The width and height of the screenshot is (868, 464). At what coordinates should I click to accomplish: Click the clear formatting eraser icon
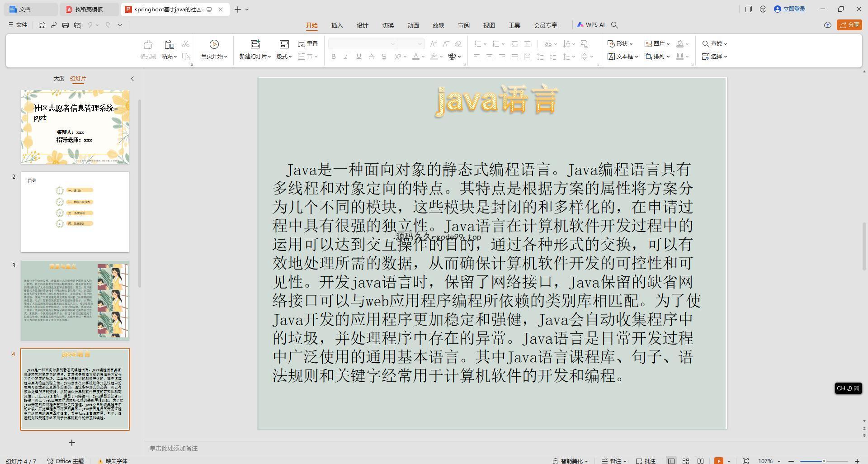[x=458, y=44]
